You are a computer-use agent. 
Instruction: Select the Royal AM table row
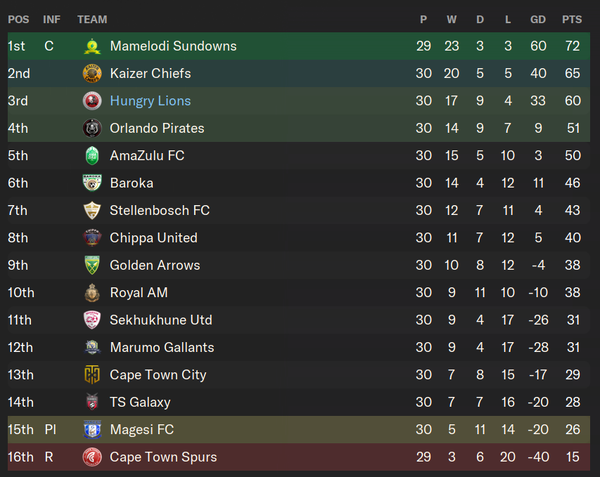[x=300, y=293]
